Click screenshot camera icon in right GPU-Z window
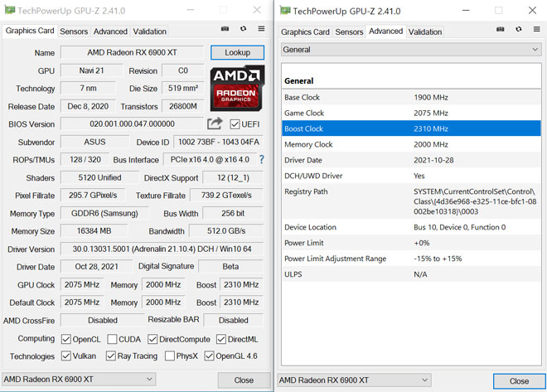The width and height of the screenshot is (547, 392). tap(501, 29)
